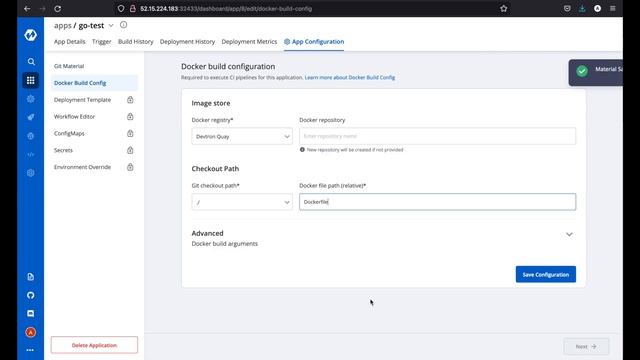Viewport: 640px width, 360px height.
Task: Click the apps breadcrumb link
Action: pos(62,25)
